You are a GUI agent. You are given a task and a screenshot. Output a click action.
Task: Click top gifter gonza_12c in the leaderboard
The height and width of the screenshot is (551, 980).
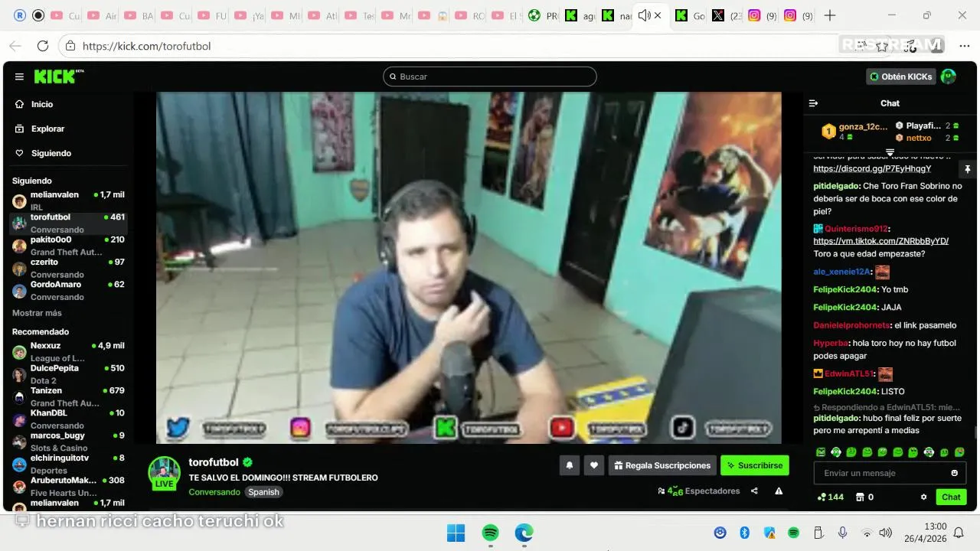click(x=856, y=132)
